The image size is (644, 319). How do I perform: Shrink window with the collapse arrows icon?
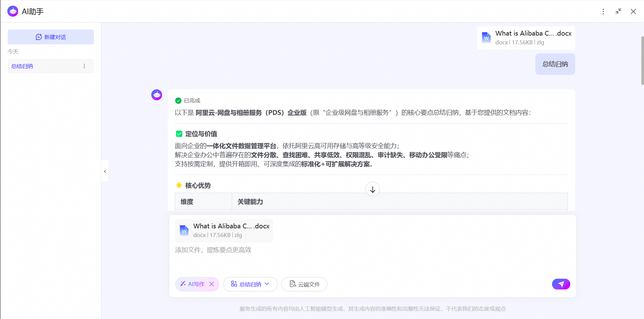(618, 11)
